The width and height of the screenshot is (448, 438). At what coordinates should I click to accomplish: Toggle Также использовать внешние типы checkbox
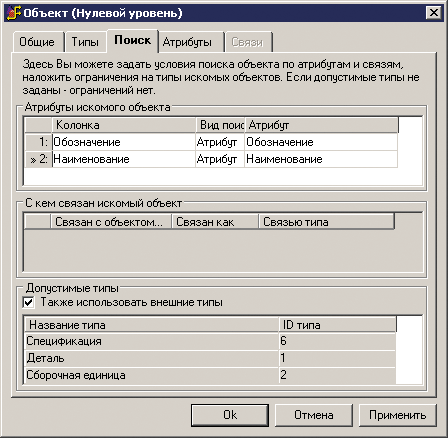(x=29, y=303)
